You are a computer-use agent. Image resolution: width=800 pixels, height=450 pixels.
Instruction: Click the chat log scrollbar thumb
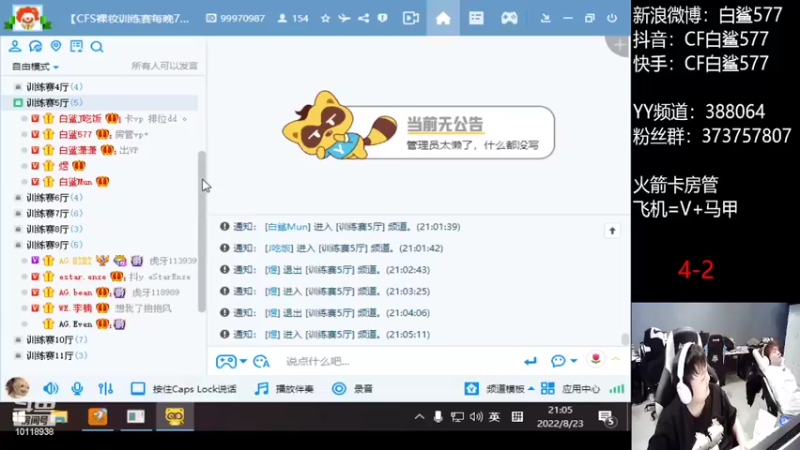point(625,339)
